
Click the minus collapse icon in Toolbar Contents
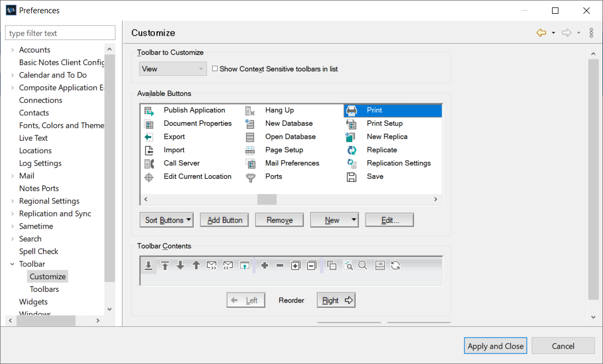(x=280, y=265)
